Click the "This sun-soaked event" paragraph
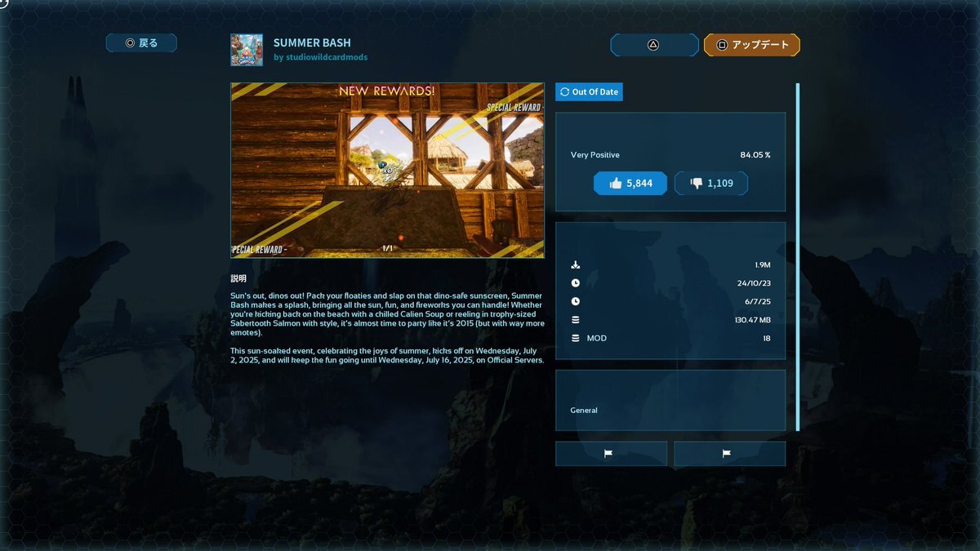Viewport: 980px width, 551px height. click(x=388, y=355)
